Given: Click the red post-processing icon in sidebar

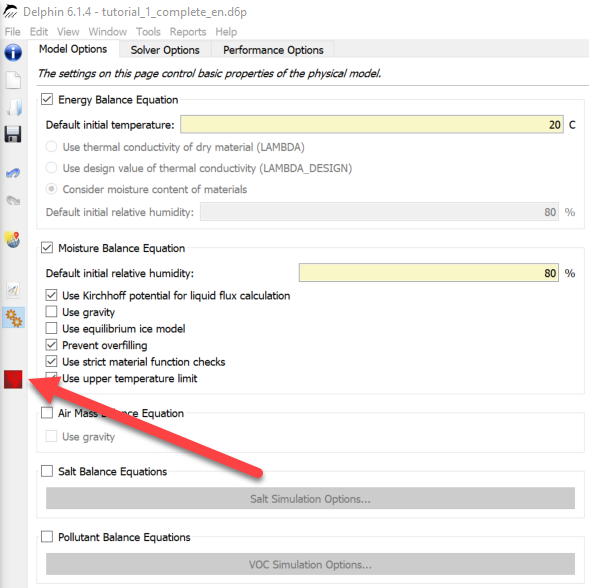Looking at the screenshot, I should (x=13, y=379).
